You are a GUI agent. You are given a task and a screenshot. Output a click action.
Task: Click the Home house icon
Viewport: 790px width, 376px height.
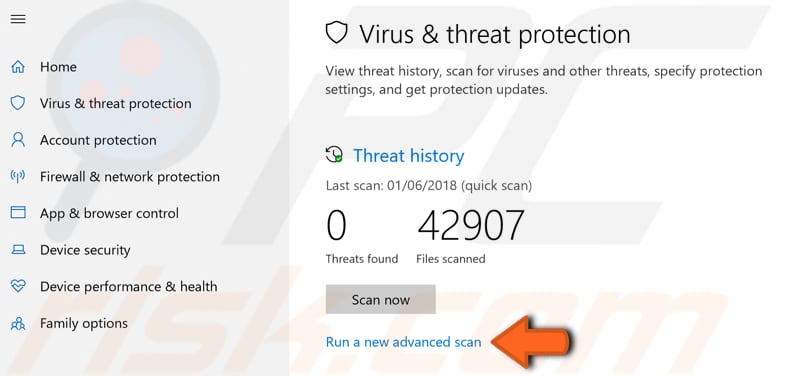click(18, 67)
